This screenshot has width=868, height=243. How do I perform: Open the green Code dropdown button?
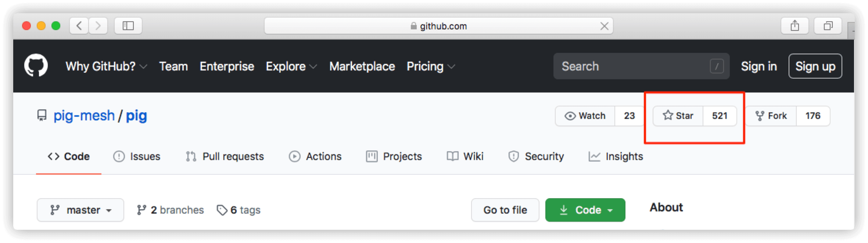coord(585,210)
